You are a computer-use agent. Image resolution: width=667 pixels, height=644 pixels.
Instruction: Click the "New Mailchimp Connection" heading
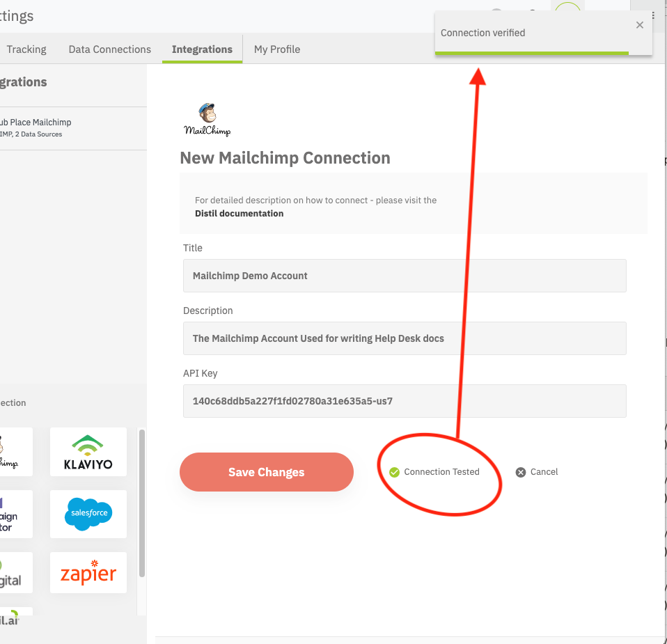[285, 158]
